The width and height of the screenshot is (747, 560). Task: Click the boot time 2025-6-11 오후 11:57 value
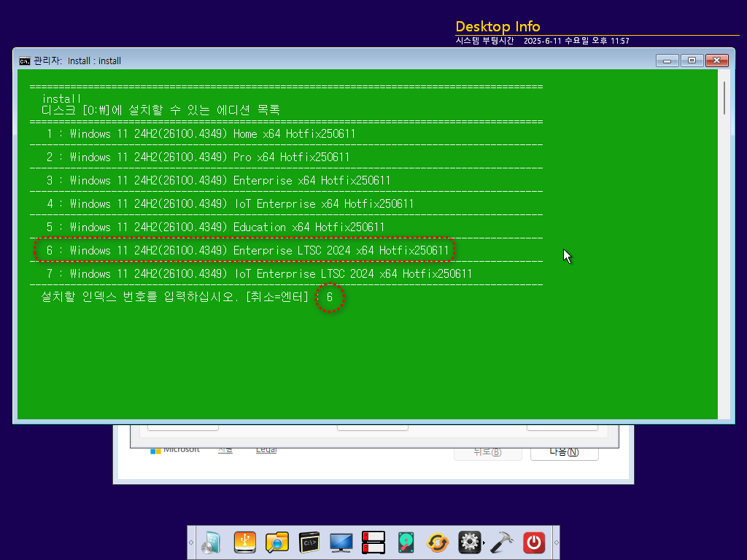point(576,41)
